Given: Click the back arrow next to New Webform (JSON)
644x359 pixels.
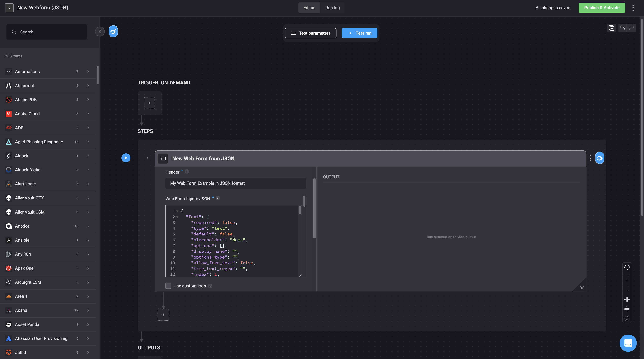Looking at the screenshot, I should click(x=9, y=8).
